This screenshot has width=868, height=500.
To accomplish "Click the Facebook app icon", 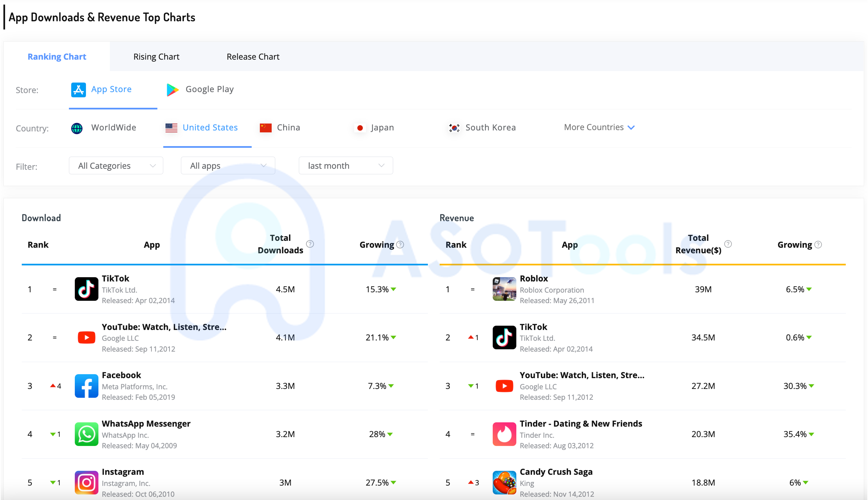I will [x=86, y=386].
